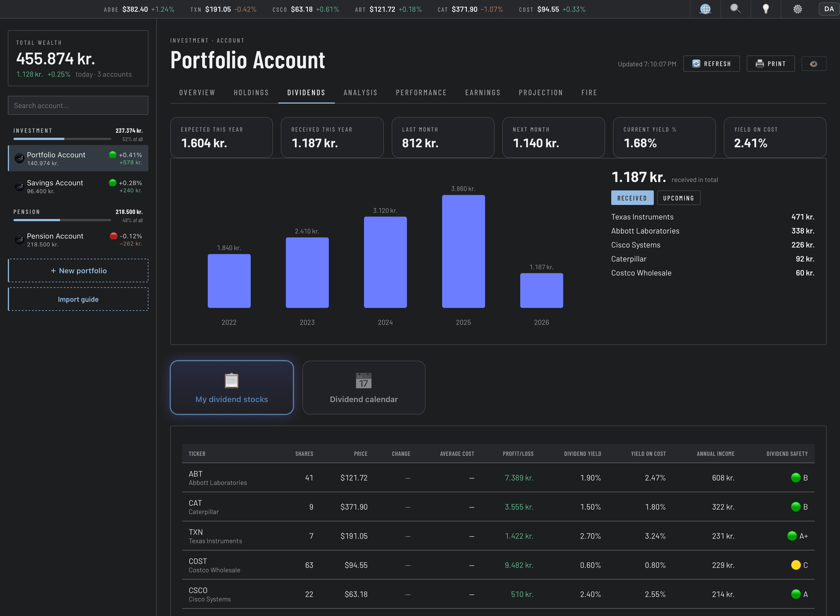Click green status dot of Savings Account
Screen dimensions: 840x616
[113, 183]
